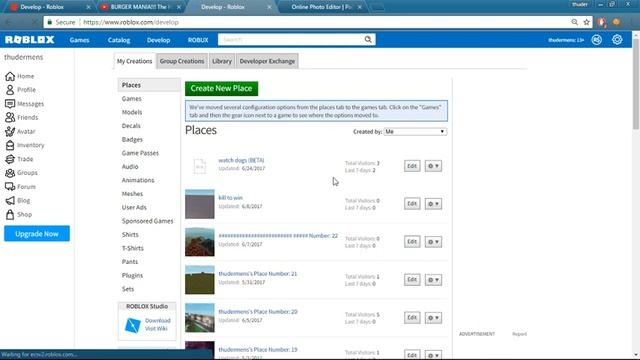Bookmark this page with the star icon

587,22
